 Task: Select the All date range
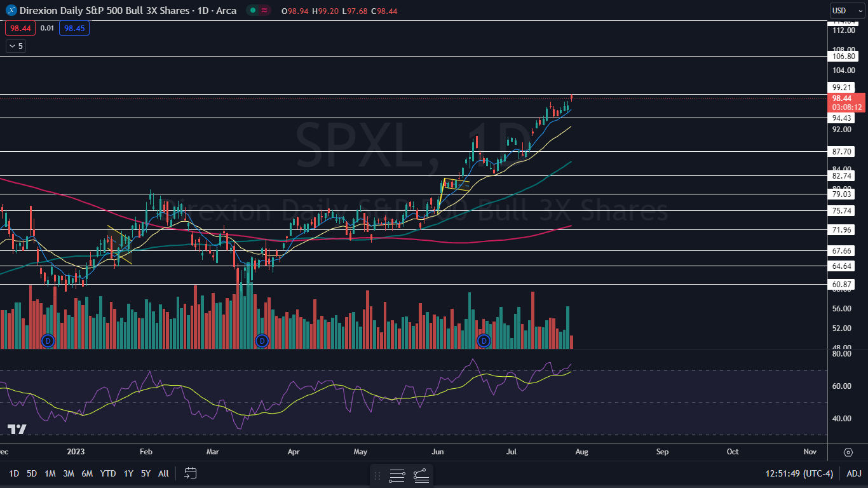163,473
